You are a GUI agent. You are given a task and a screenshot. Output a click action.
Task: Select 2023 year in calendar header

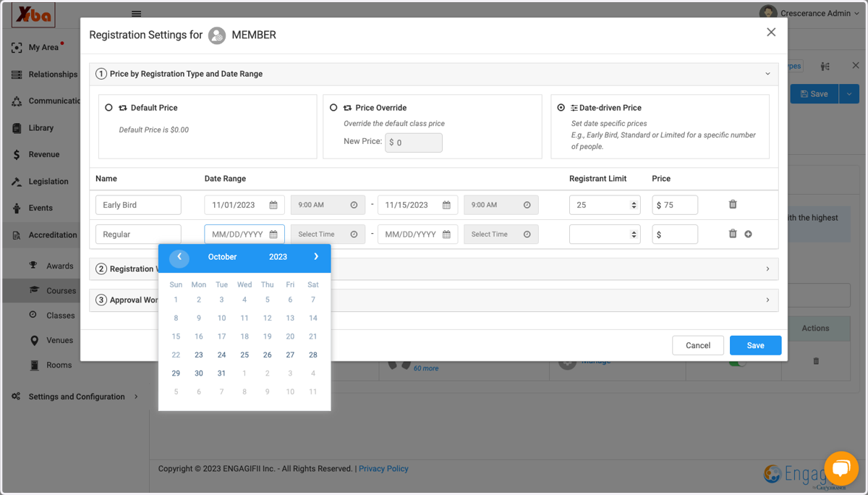(278, 257)
